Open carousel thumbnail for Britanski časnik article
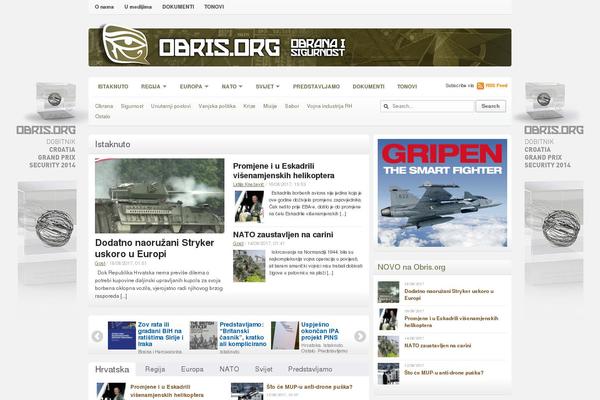The width and height of the screenshot is (600, 400). (x=203, y=335)
